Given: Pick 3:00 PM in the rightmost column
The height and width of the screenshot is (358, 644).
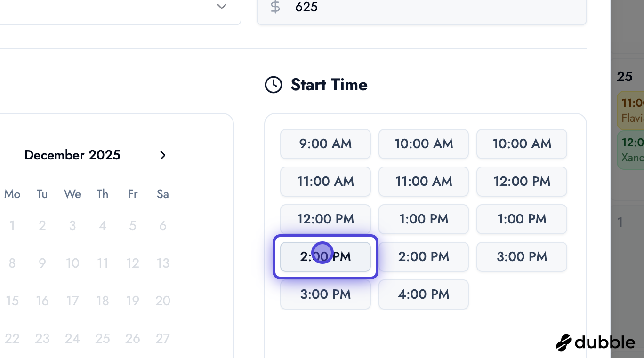Looking at the screenshot, I should (522, 257).
